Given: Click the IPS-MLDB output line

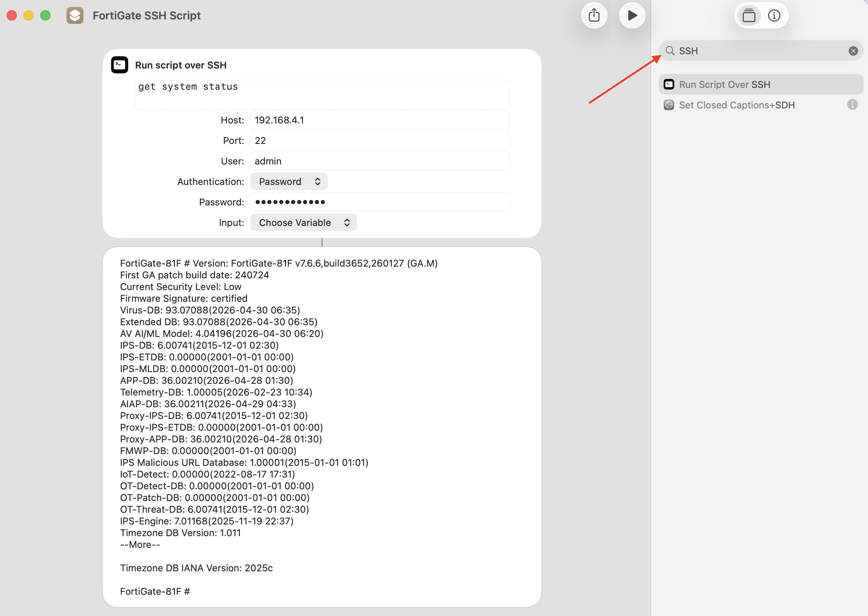Looking at the screenshot, I should (208, 369).
